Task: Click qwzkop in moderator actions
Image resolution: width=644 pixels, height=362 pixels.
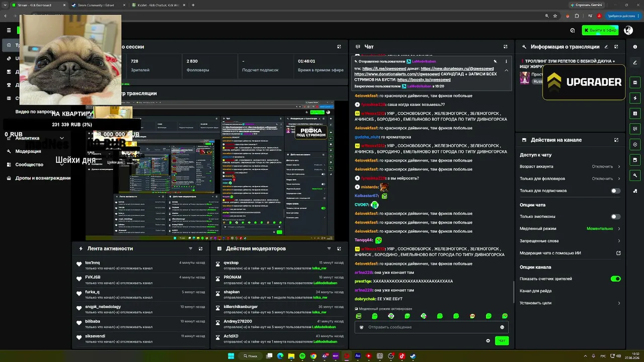Action: tap(231, 263)
